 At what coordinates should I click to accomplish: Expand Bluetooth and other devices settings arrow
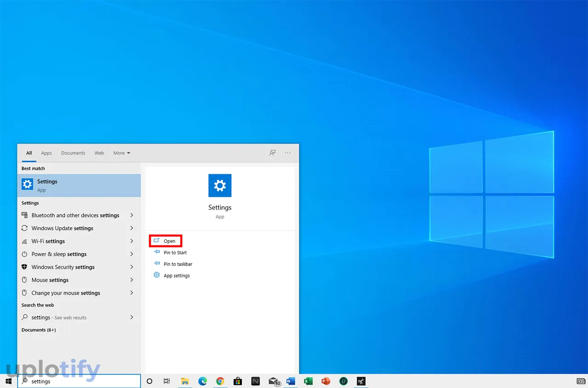[x=132, y=215]
